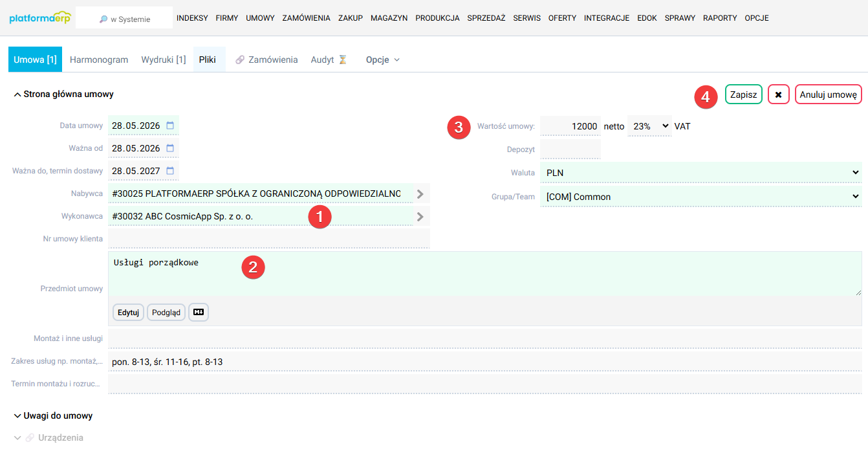The width and height of the screenshot is (868, 453).
Task: Open the PRODUKCJA menu
Action: [437, 18]
